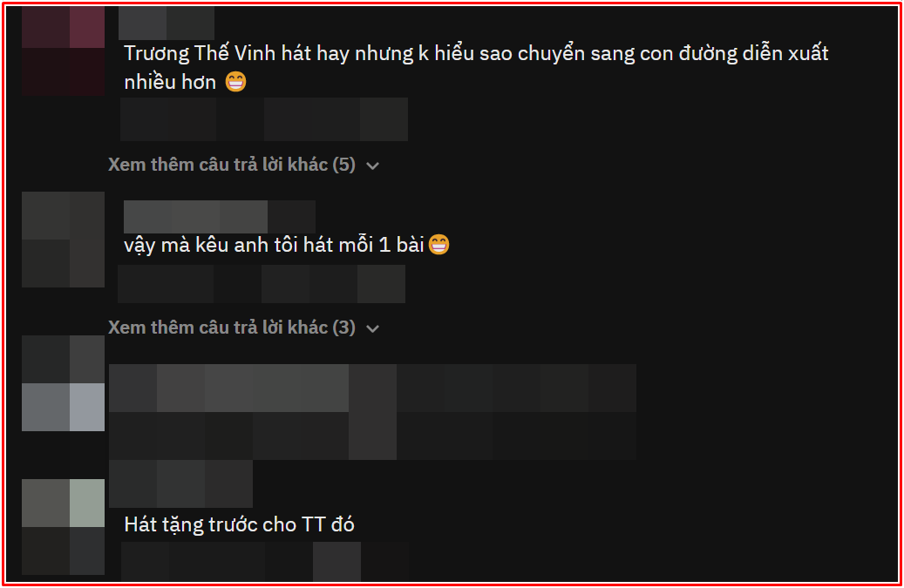Open the maroon pixelated avatar of first commenter
The height and width of the screenshot is (588, 904).
click(x=63, y=51)
